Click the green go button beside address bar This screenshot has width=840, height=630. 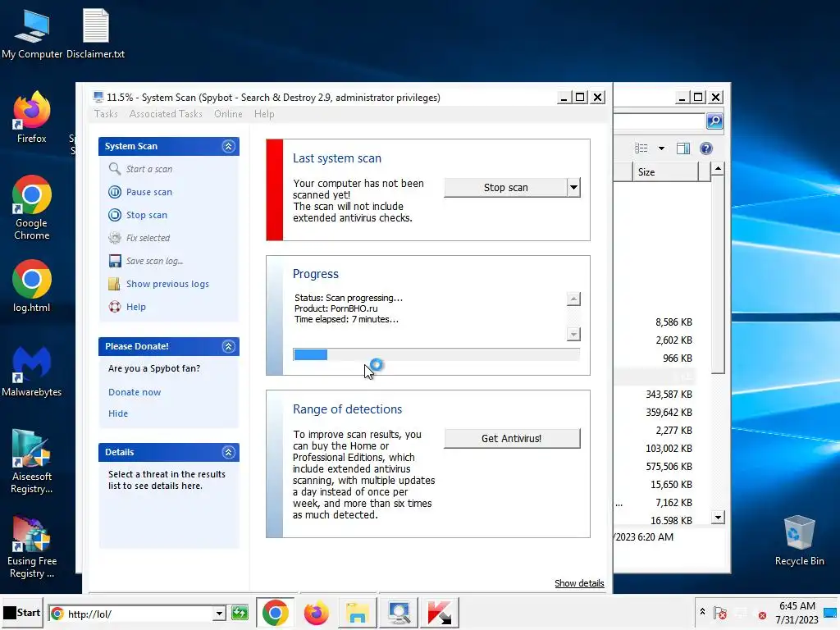[x=240, y=613]
